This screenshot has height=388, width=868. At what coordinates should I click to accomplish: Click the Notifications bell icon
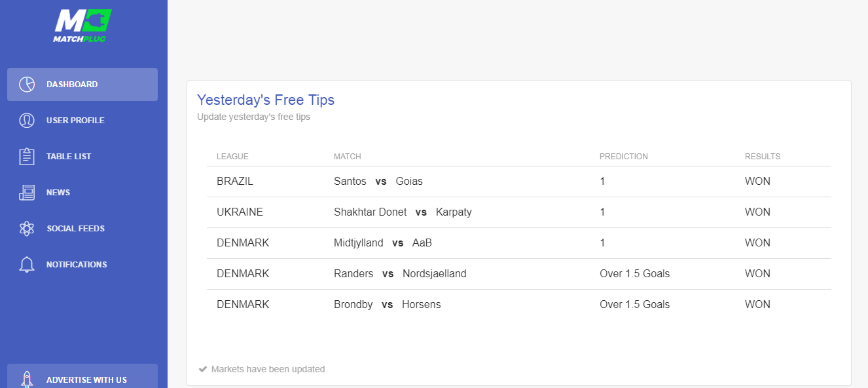pyautogui.click(x=27, y=265)
